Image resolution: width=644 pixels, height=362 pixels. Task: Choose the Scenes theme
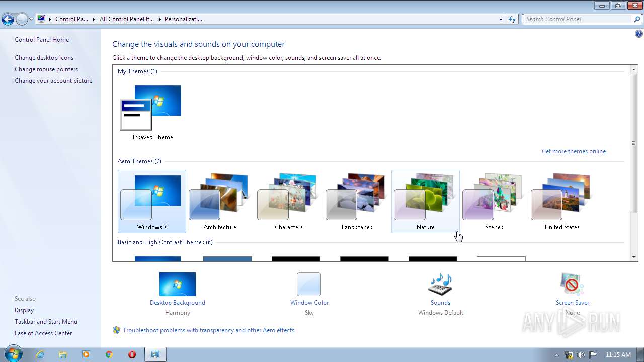point(494,202)
